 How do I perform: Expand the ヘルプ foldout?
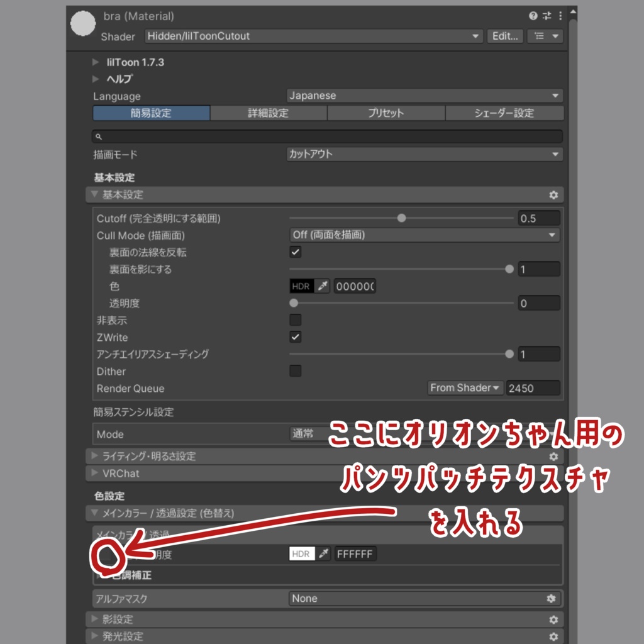[96, 79]
